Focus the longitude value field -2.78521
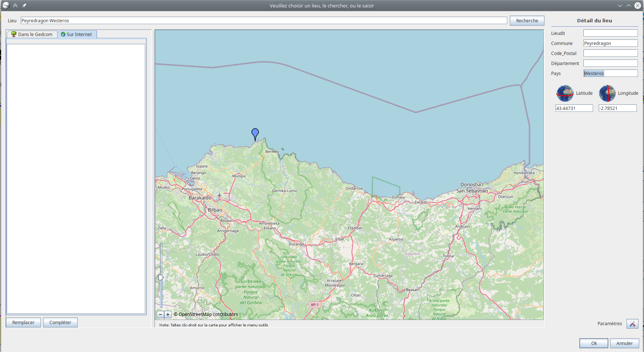 (x=618, y=108)
